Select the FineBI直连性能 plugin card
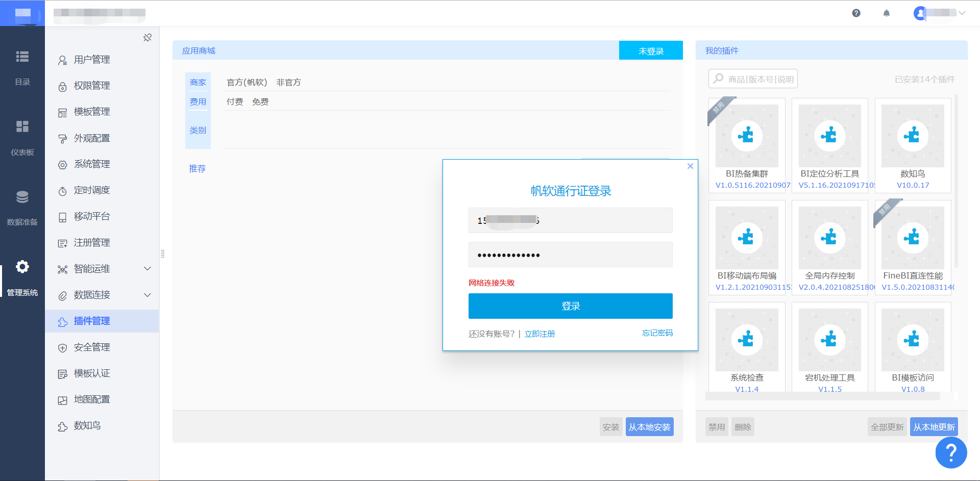The image size is (980, 481). 913,247
